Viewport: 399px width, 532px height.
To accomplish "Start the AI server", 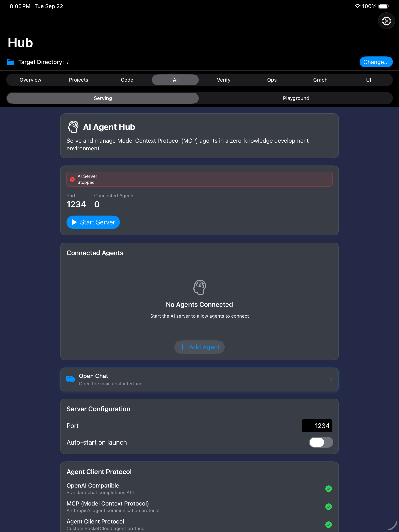I will click(x=93, y=222).
